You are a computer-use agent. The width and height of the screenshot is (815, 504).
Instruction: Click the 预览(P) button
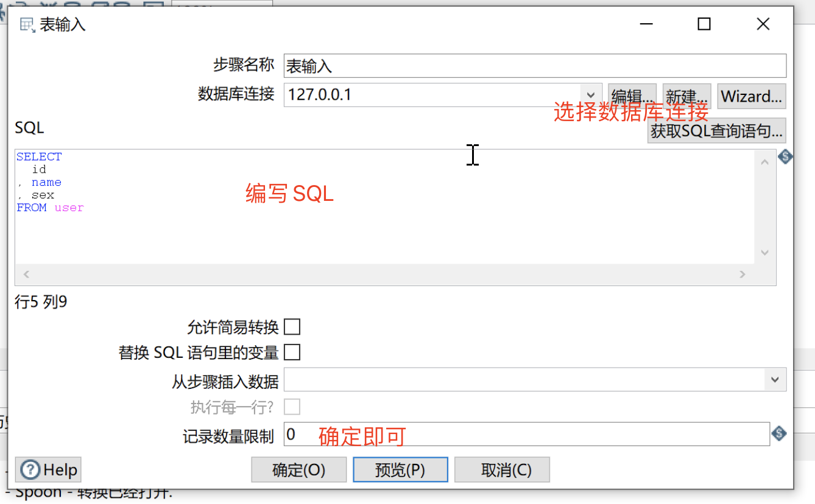[x=400, y=469]
